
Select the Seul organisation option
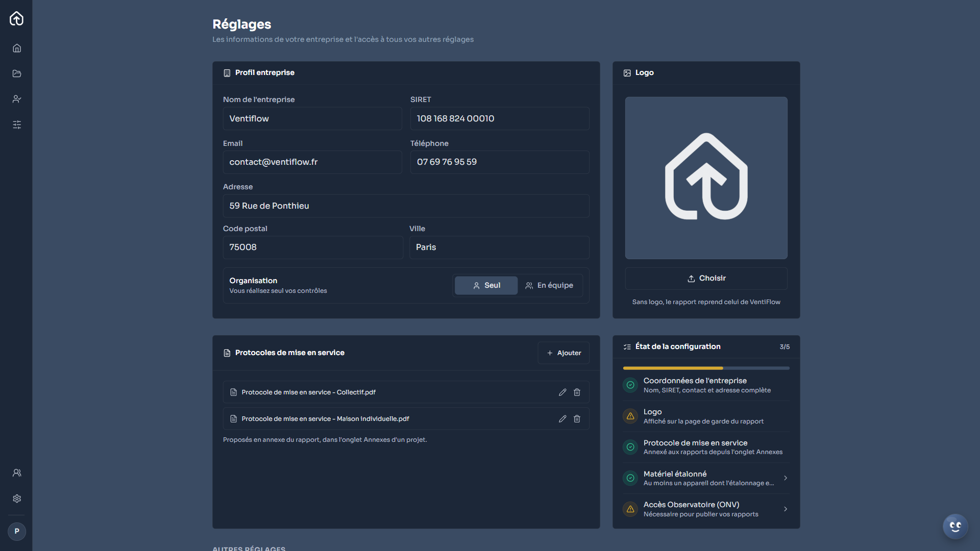click(486, 286)
